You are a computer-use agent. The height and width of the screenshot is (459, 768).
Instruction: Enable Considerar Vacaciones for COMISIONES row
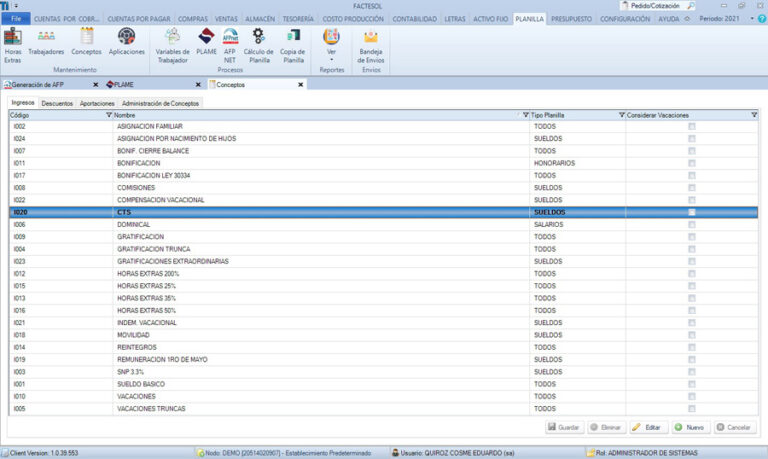(x=691, y=188)
